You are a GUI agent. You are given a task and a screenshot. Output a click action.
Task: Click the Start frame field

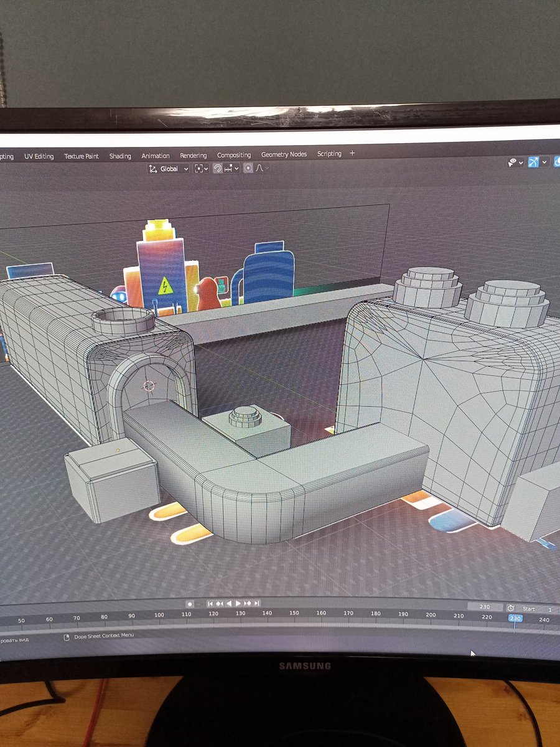click(536, 609)
